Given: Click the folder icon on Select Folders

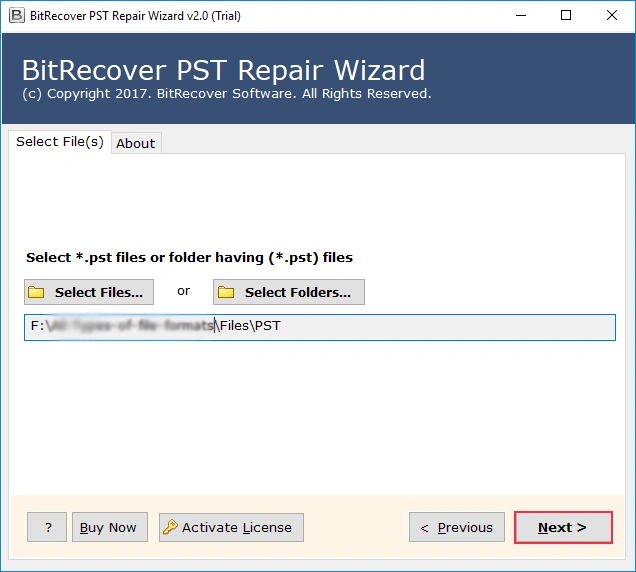Looking at the screenshot, I should tap(226, 292).
